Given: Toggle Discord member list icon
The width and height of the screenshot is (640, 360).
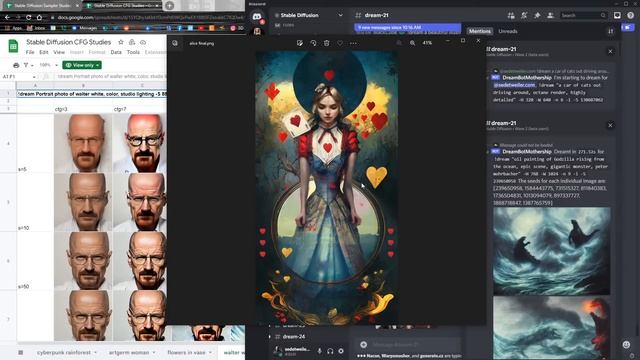Looking at the screenshot, I should coord(550,15).
